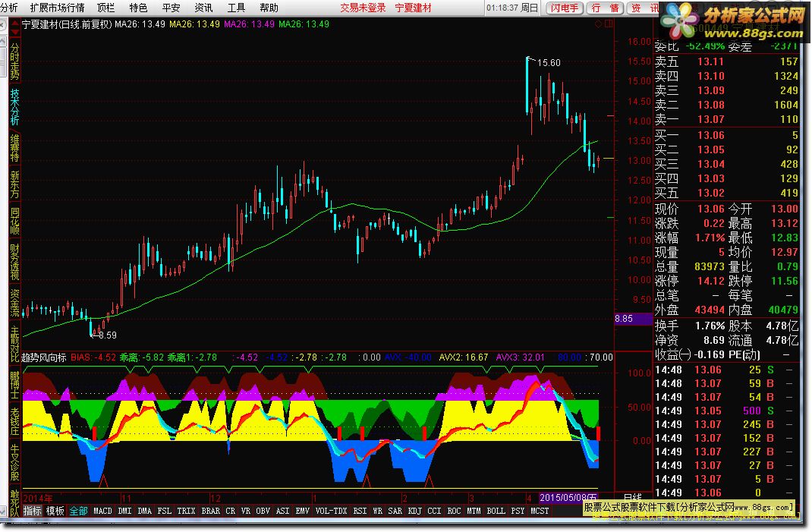The image size is (812, 532).
Task: Open the 特色 menu
Action: 138,8
